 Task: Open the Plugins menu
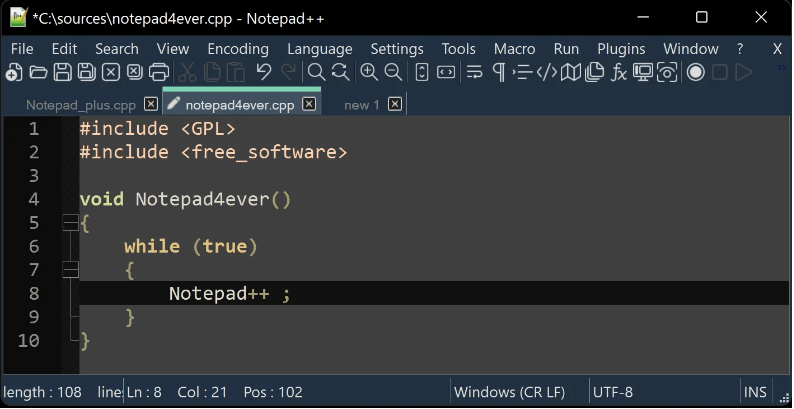click(x=621, y=49)
